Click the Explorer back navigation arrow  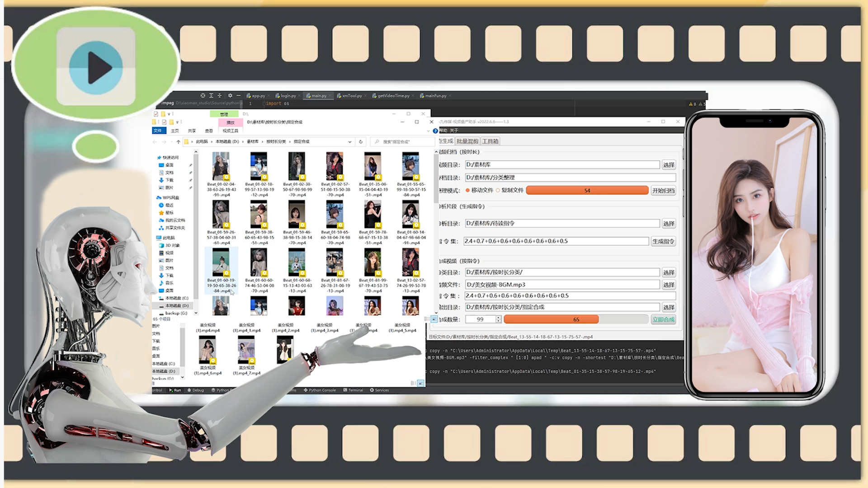[155, 142]
